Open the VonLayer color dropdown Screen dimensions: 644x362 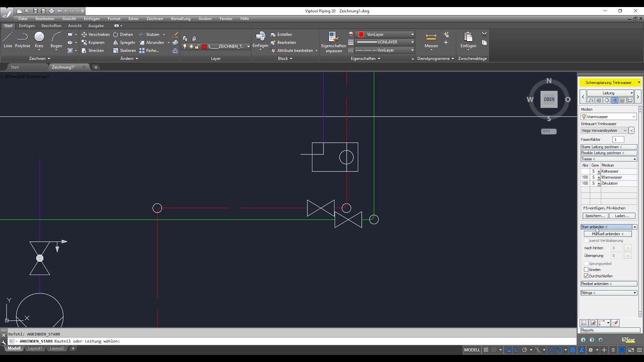coord(412,35)
